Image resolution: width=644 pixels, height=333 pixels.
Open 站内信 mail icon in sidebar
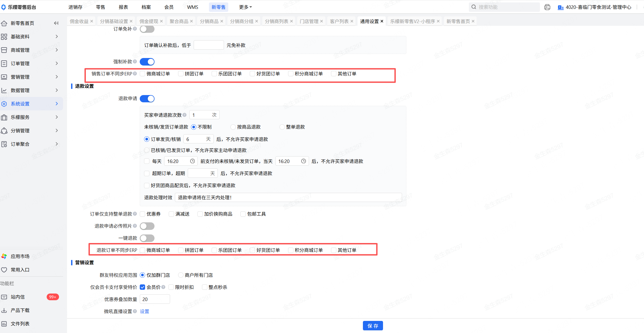point(4,297)
